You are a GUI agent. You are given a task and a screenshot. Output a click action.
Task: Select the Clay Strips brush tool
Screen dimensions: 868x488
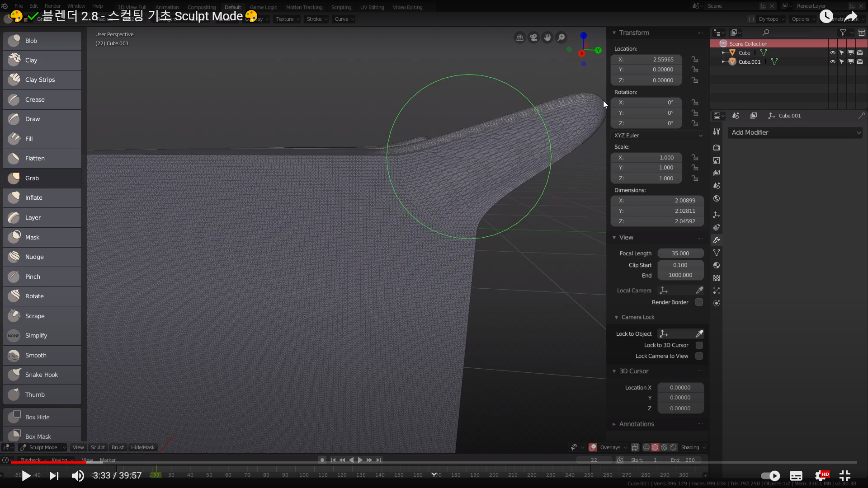coord(42,80)
